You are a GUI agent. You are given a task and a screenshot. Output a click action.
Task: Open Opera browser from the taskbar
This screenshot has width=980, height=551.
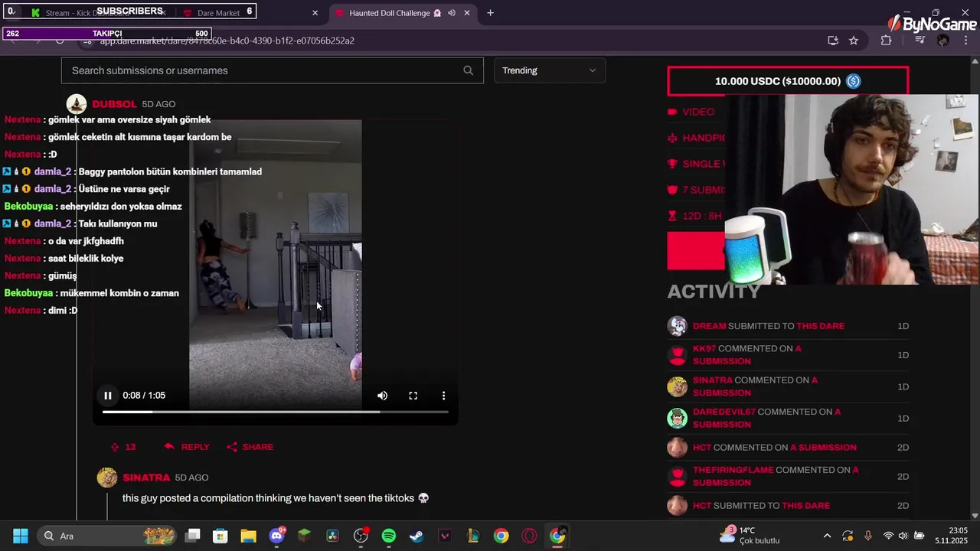point(529,536)
